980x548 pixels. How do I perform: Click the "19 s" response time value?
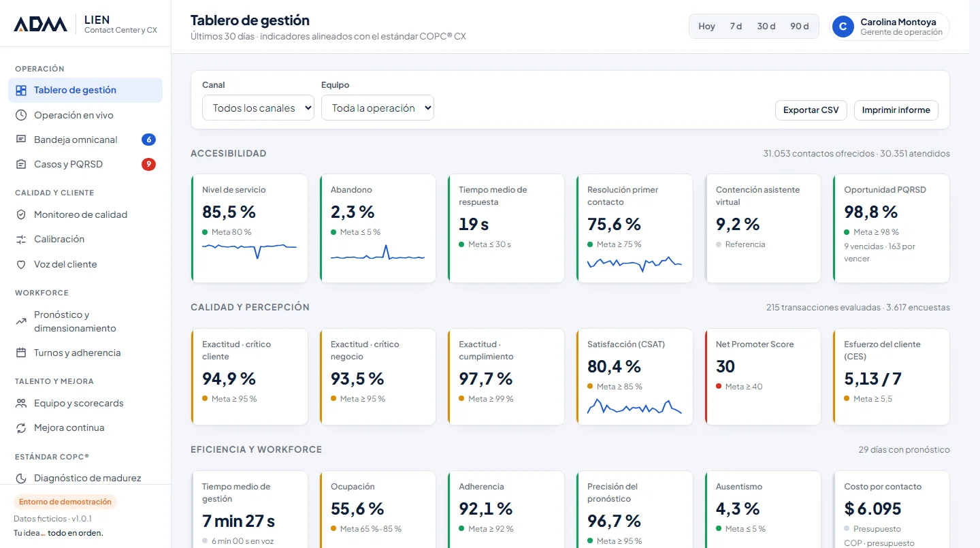tap(474, 224)
